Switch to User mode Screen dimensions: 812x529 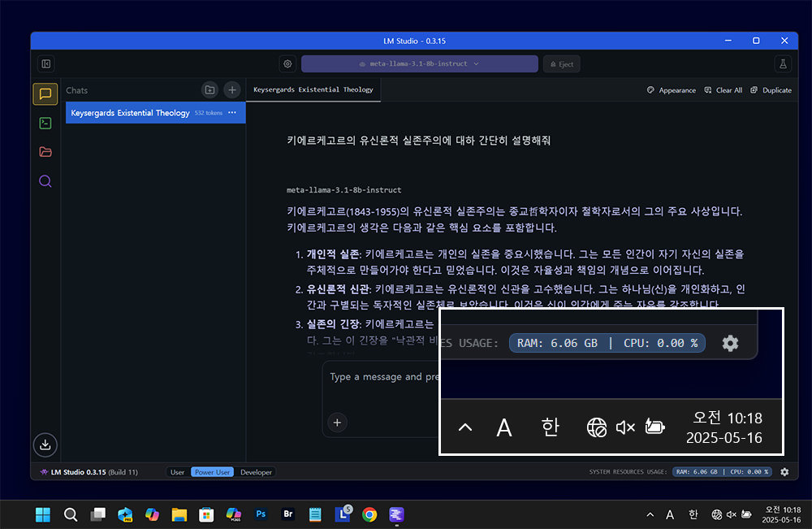(177, 472)
